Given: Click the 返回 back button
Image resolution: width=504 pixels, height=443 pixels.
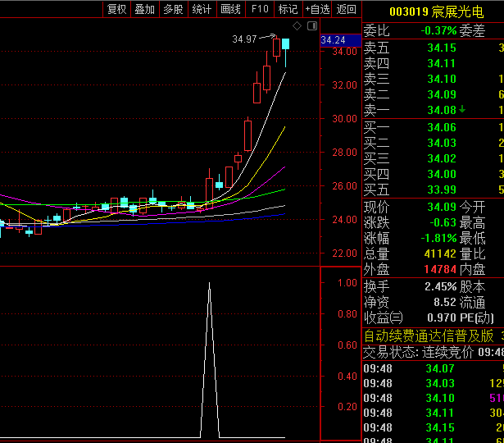Looking at the screenshot, I should coord(346,9).
